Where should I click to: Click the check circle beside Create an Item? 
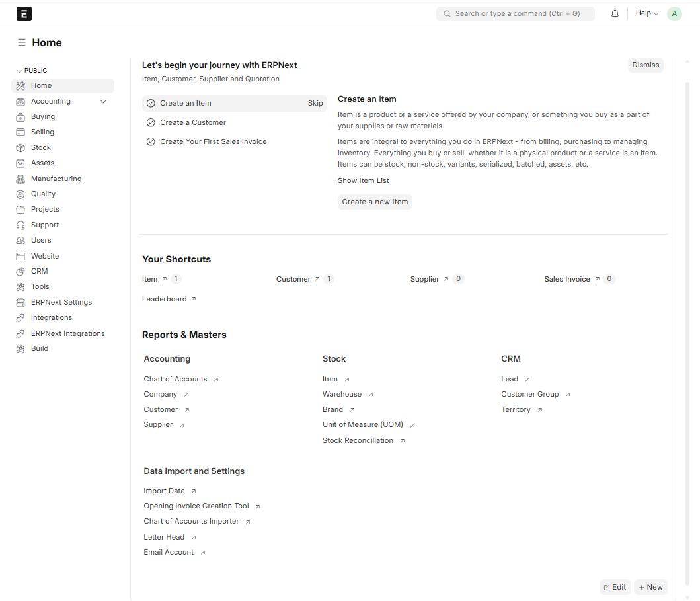point(151,104)
